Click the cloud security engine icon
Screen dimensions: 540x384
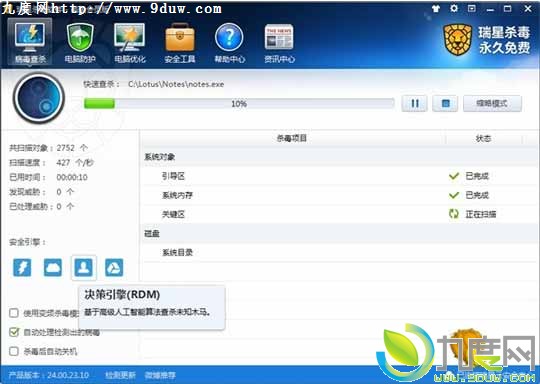[53, 267]
